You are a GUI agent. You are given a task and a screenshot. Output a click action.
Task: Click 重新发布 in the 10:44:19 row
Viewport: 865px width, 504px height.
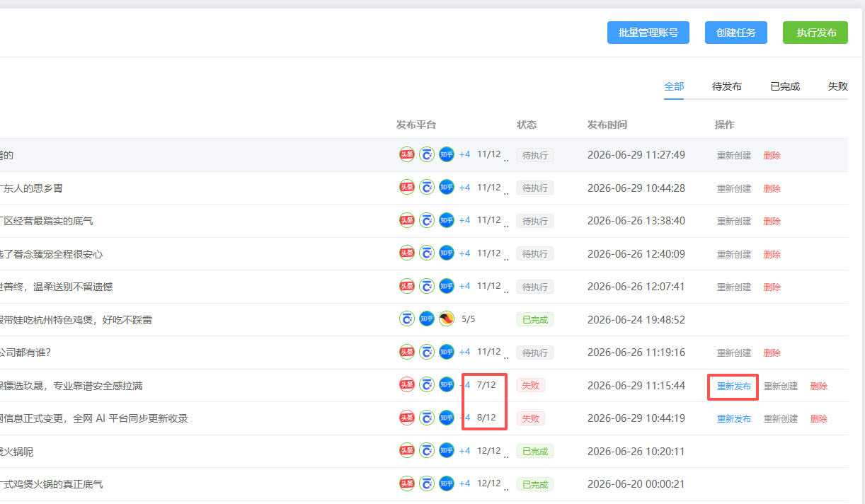click(734, 418)
